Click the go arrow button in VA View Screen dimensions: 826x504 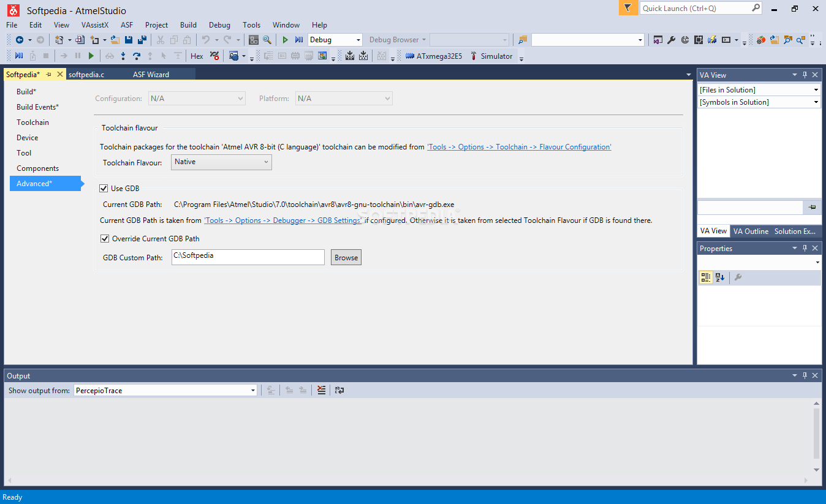(813, 207)
